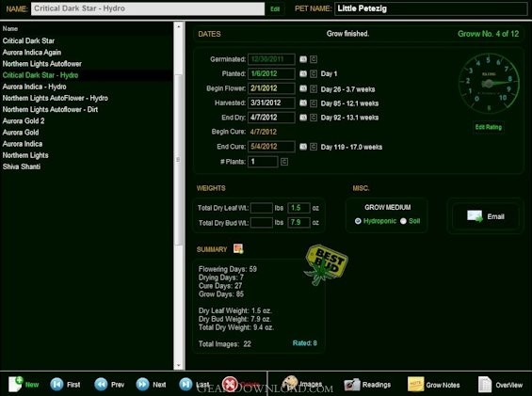Open Grow Notes sticky note icon
Image resolution: width=532 pixels, height=396 pixels.
pyautogui.click(x=415, y=384)
